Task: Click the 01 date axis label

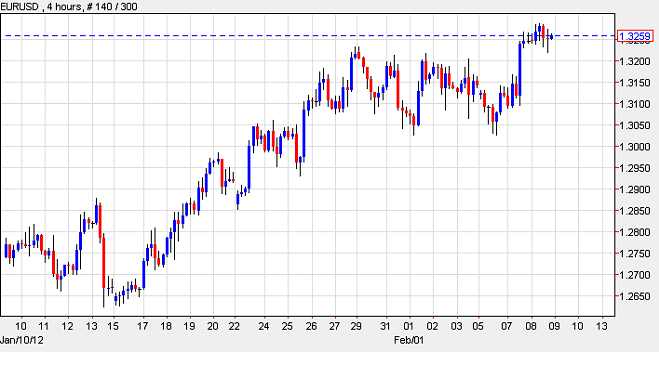Action: [x=409, y=326]
